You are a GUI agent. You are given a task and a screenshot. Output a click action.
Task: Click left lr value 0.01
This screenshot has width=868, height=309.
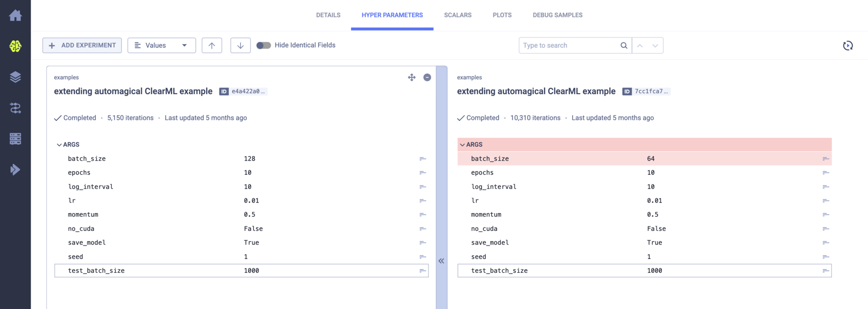point(251,201)
